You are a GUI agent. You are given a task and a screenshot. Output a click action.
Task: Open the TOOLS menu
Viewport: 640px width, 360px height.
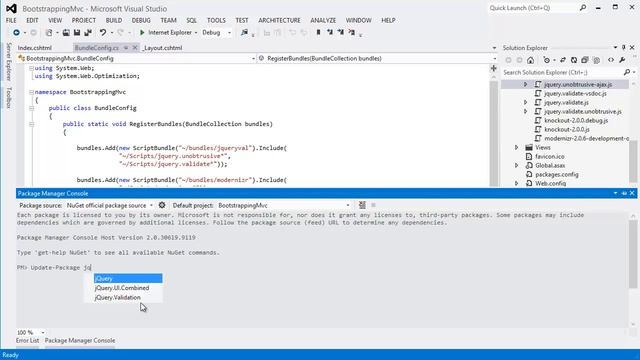coord(216,20)
